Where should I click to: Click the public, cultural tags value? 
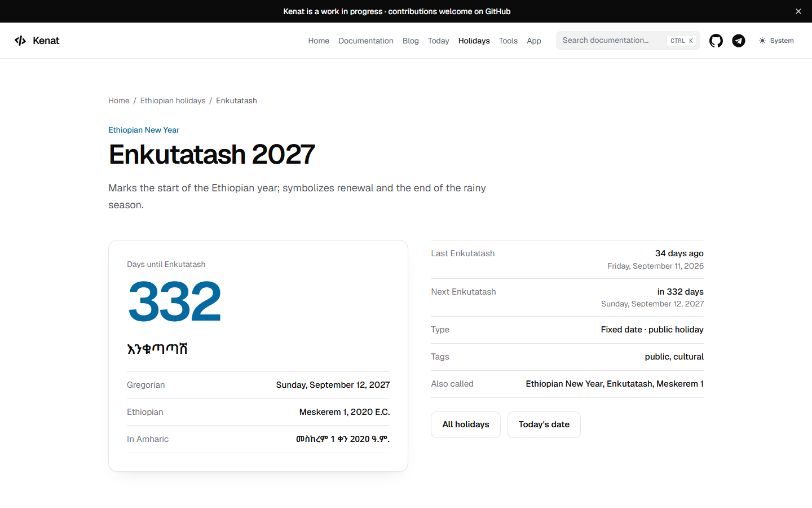[x=674, y=357]
